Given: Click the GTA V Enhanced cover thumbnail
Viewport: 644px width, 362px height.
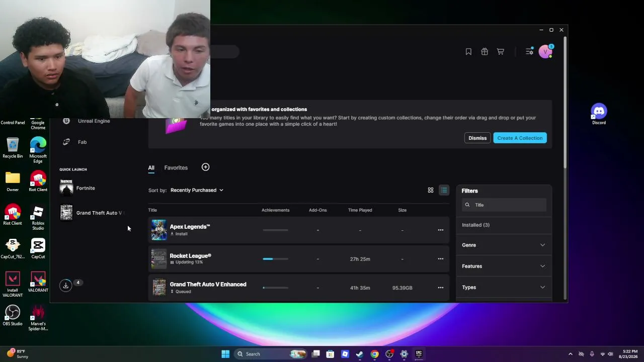Looking at the screenshot, I should click(159, 288).
